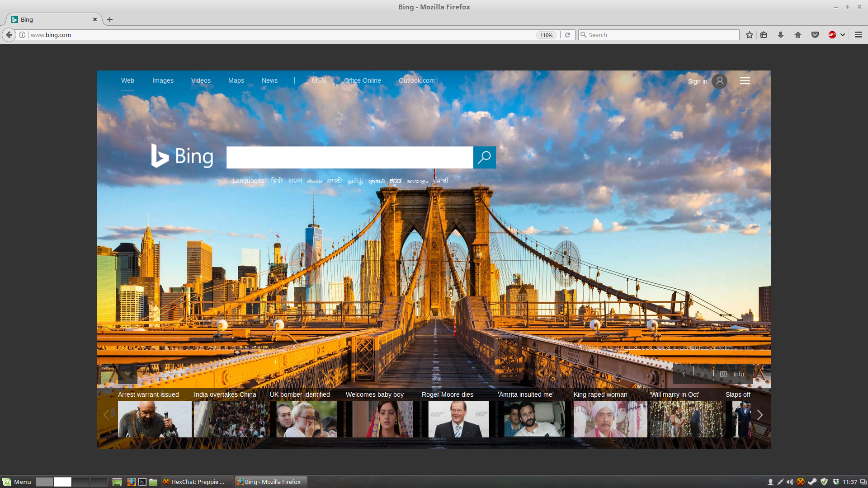The width and height of the screenshot is (868, 488).
Task: Click the volume speaker tray icon
Action: [x=790, y=482]
